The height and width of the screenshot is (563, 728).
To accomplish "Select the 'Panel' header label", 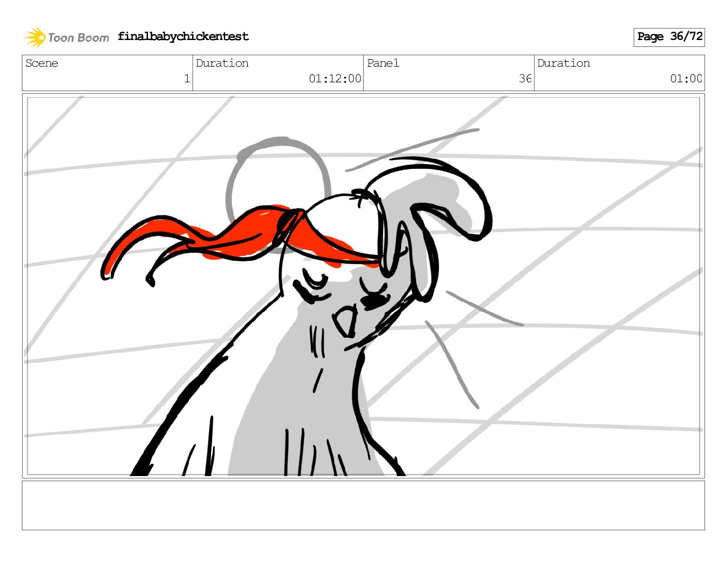I will coord(383,63).
